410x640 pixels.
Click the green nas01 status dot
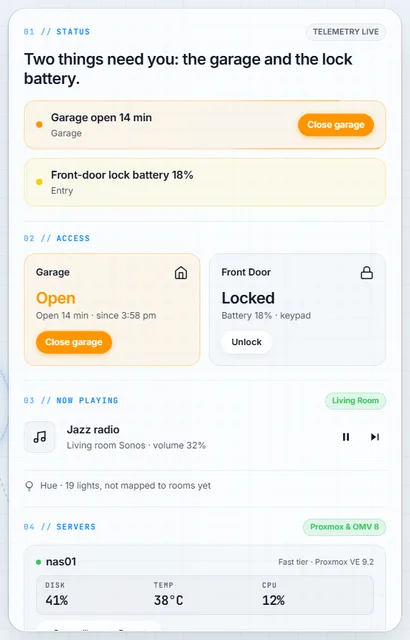(x=38, y=562)
